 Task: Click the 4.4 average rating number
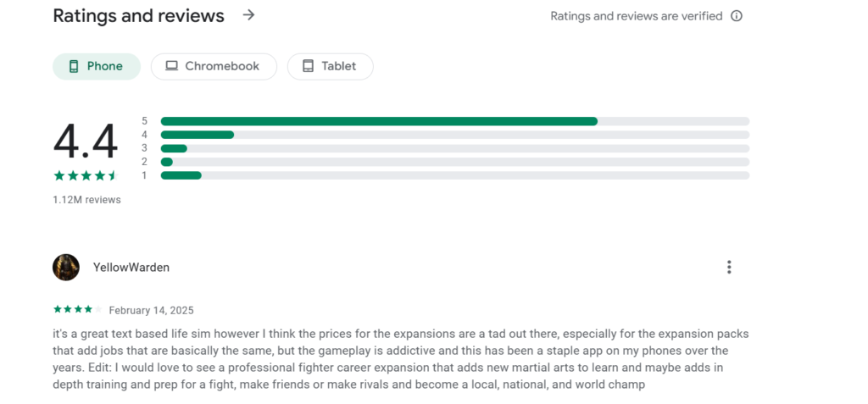coord(86,141)
